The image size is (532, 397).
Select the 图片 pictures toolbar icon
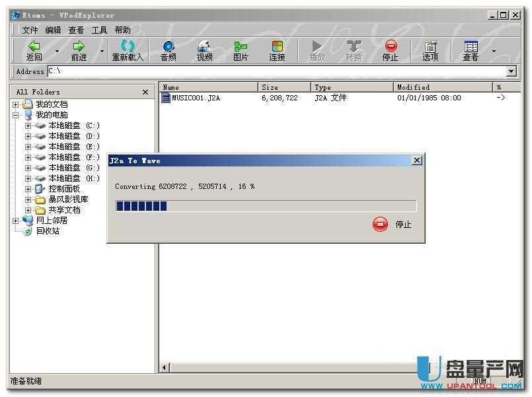point(241,47)
